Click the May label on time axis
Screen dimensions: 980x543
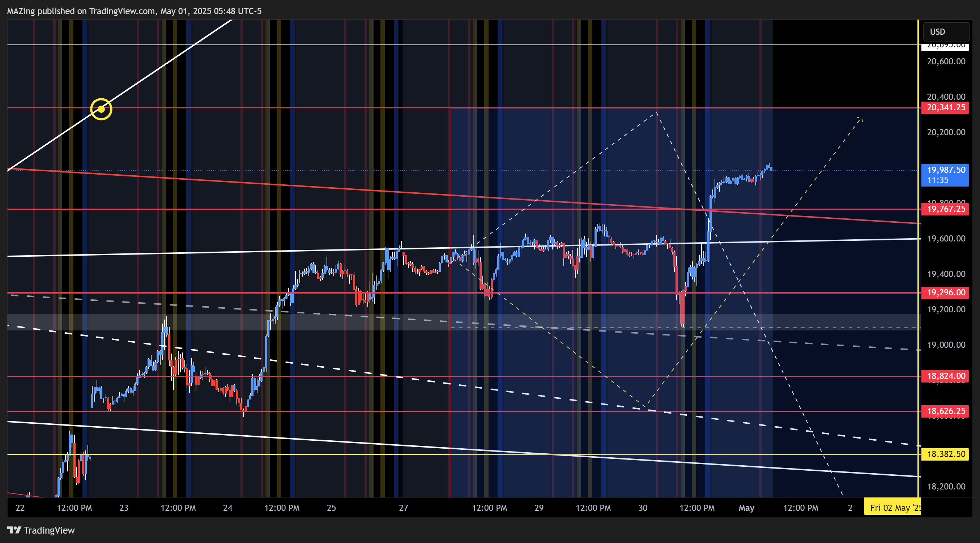coord(746,508)
